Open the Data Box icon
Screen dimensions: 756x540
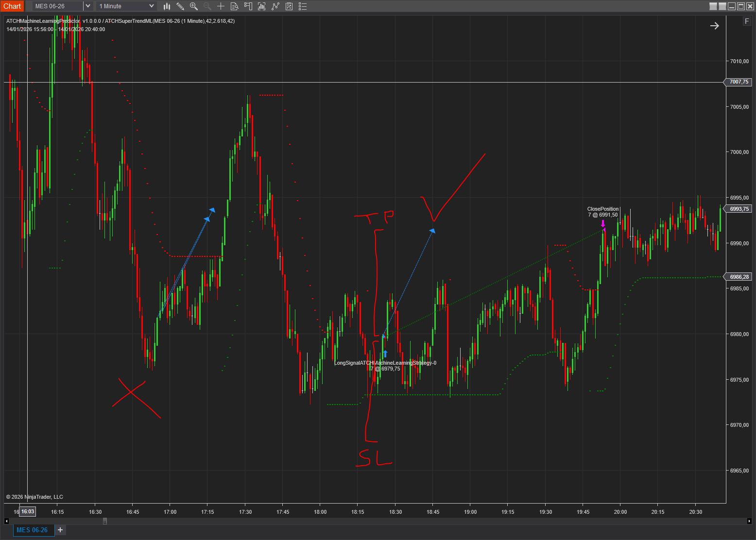[x=234, y=6]
